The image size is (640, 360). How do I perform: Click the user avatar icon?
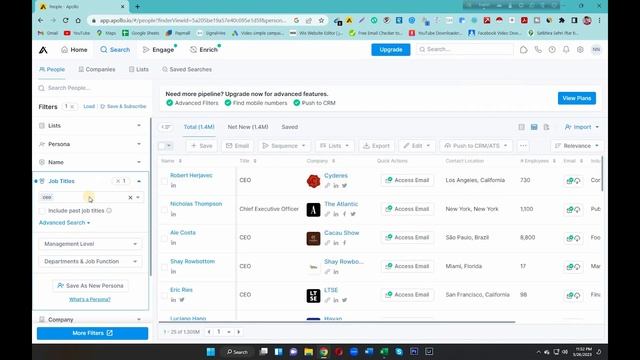tap(596, 49)
